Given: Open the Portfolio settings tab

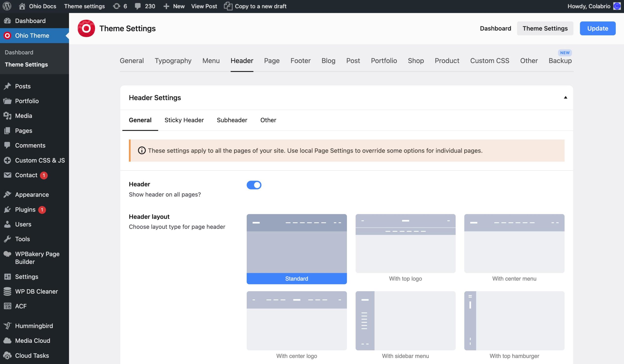Looking at the screenshot, I should coord(384,61).
